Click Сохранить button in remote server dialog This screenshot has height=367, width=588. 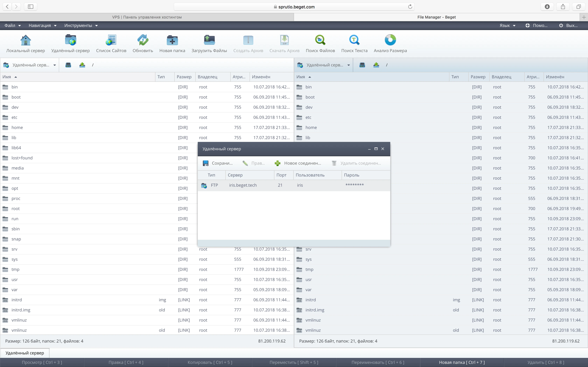pyautogui.click(x=218, y=163)
